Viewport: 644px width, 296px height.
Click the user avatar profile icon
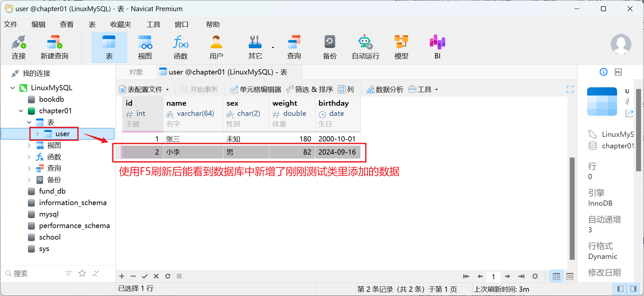click(621, 44)
